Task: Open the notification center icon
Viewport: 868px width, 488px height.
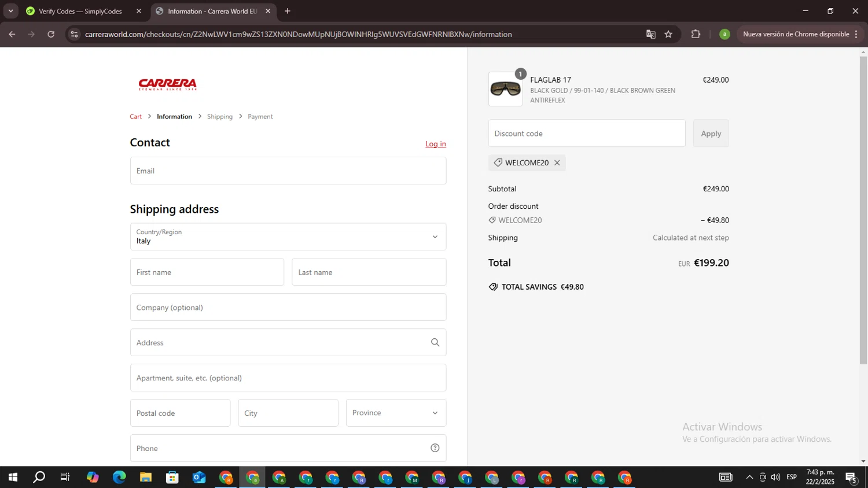Action: tap(851, 478)
